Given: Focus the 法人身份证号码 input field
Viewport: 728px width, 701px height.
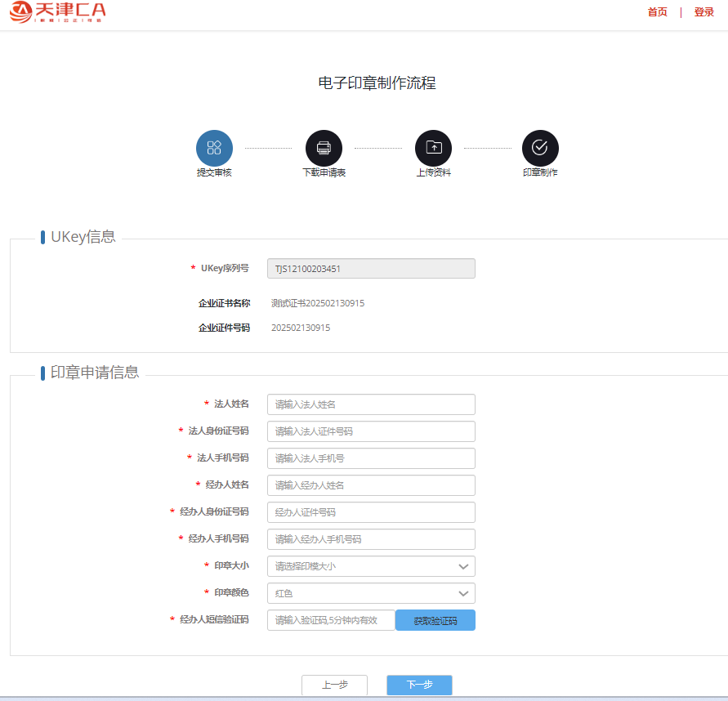Looking at the screenshot, I should pyautogui.click(x=371, y=431).
